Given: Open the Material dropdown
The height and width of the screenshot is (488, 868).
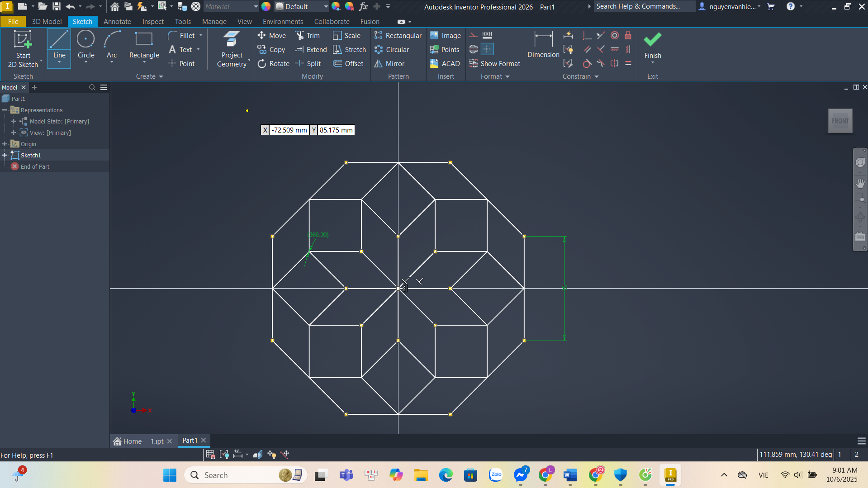Looking at the screenshot, I should pyautogui.click(x=256, y=6).
